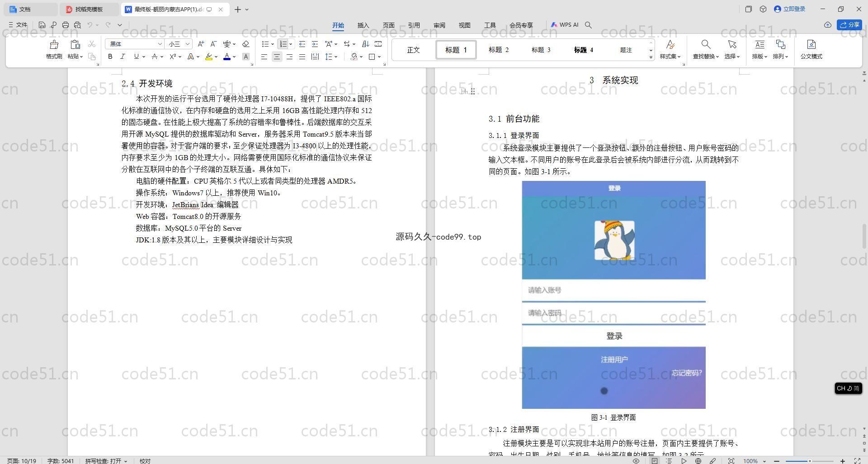Expand bullet list style dropdown arrow

click(273, 44)
